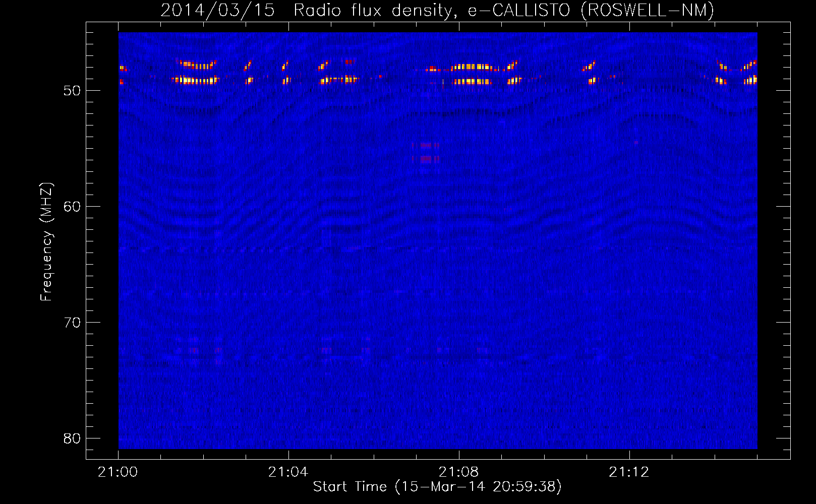816x504 pixels.
Task: Click the 'Start Time (15-Mar-14 20:59:38)' label
Action: coord(437,487)
